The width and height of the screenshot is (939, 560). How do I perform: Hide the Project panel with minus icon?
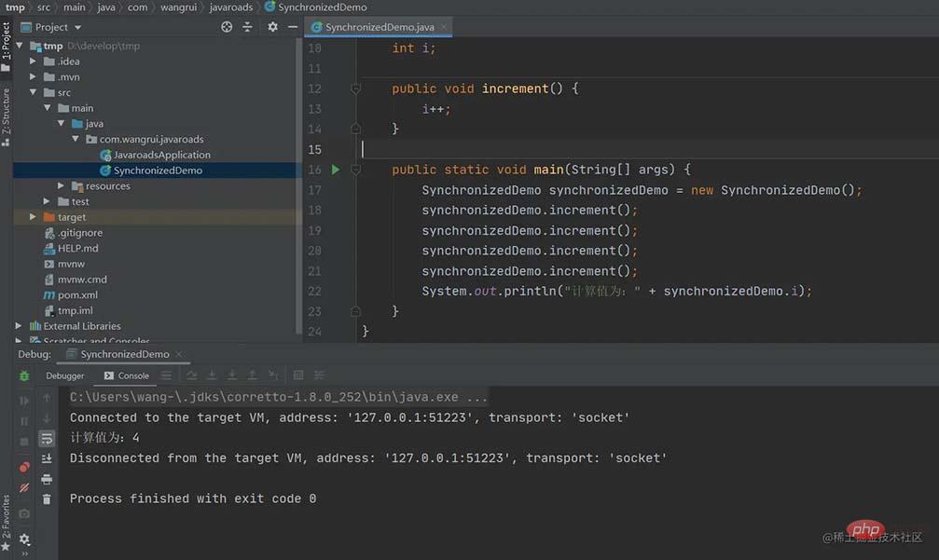coord(292,27)
